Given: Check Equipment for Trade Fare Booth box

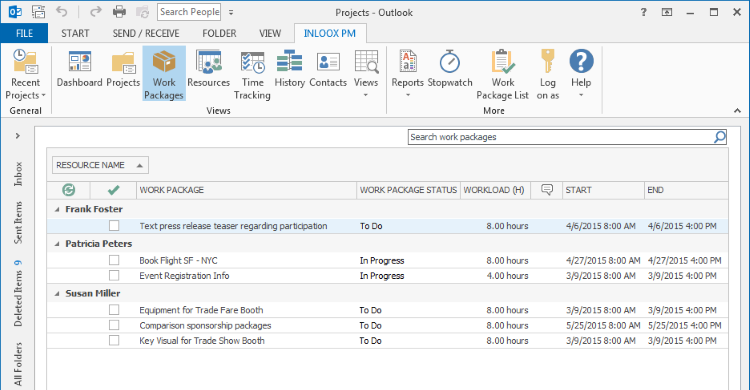Looking at the screenshot, I should click(x=114, y=310).
